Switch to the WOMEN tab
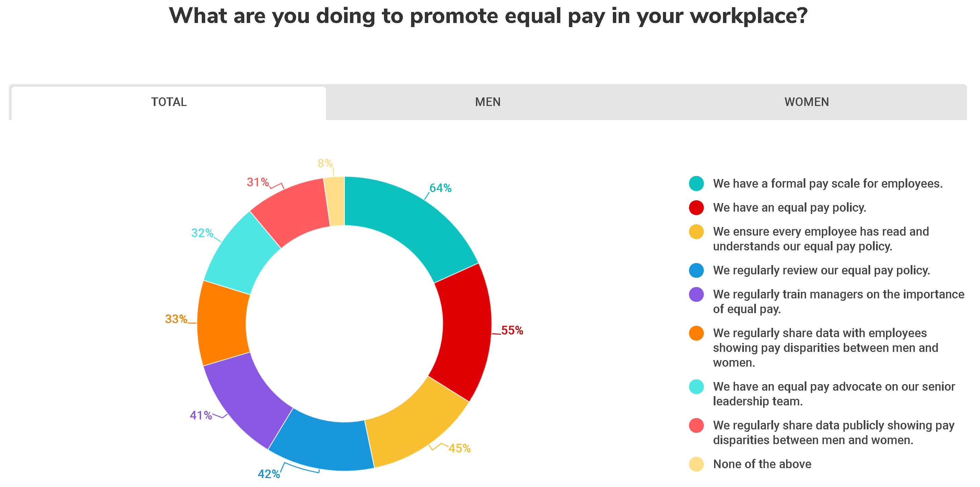 coord(806,102)
